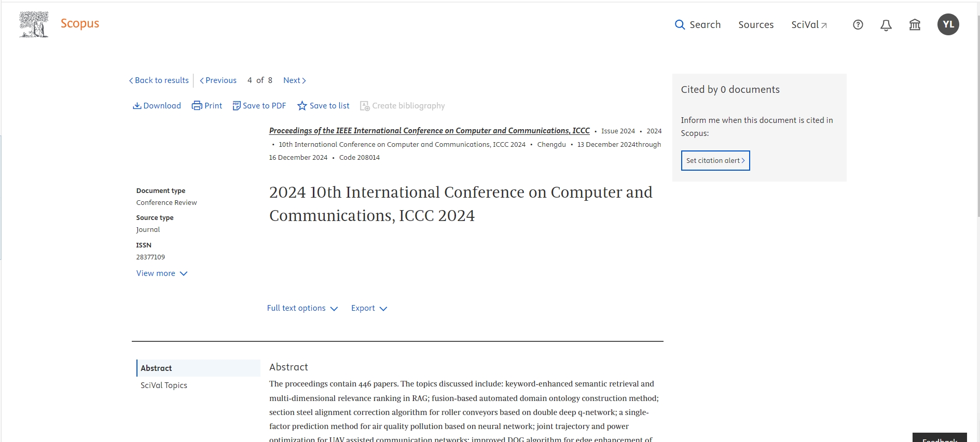The height and width of the screenshot is (442, 980).
Task: Save document to list with star
Action: (323, 106)
